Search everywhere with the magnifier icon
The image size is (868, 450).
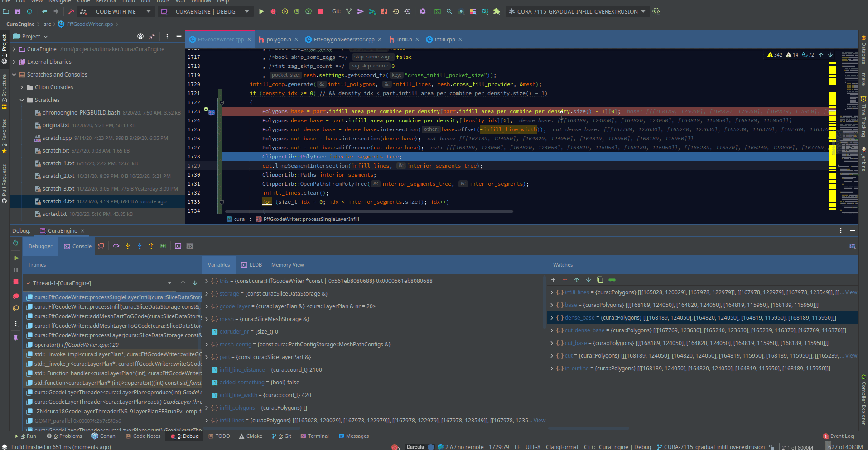[449, 11]
